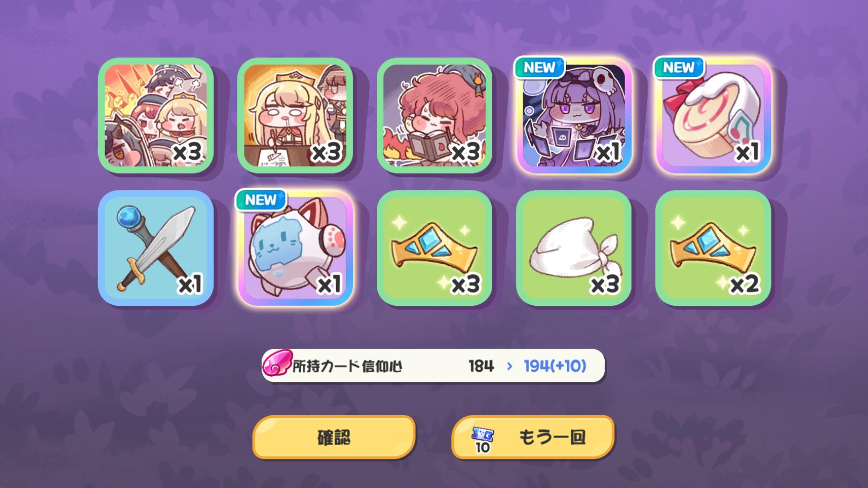
Task: Select the white cloth sack item
Action: 574,248
